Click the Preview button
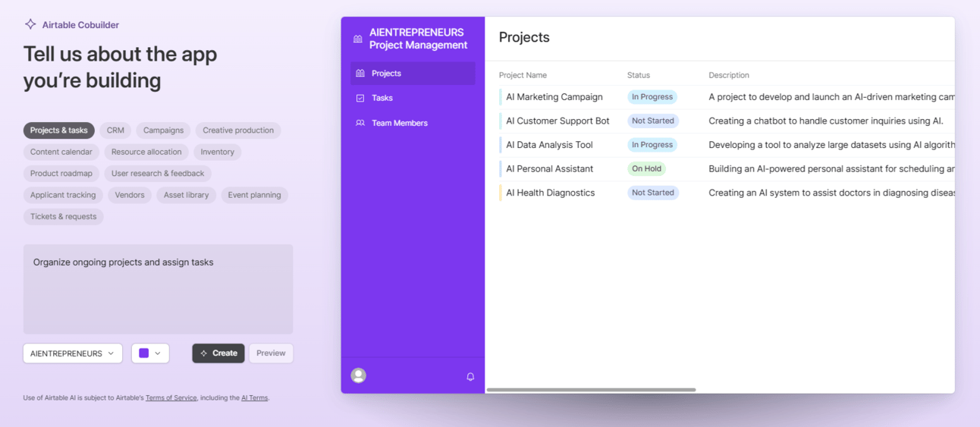Screen dimensions: 980x427 pos(271,353)
